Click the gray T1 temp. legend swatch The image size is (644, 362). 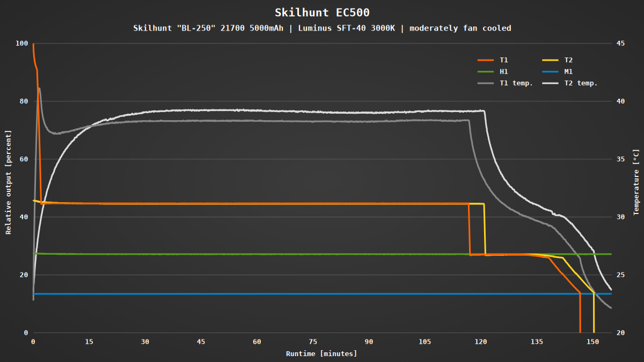[x=486, y=83]
